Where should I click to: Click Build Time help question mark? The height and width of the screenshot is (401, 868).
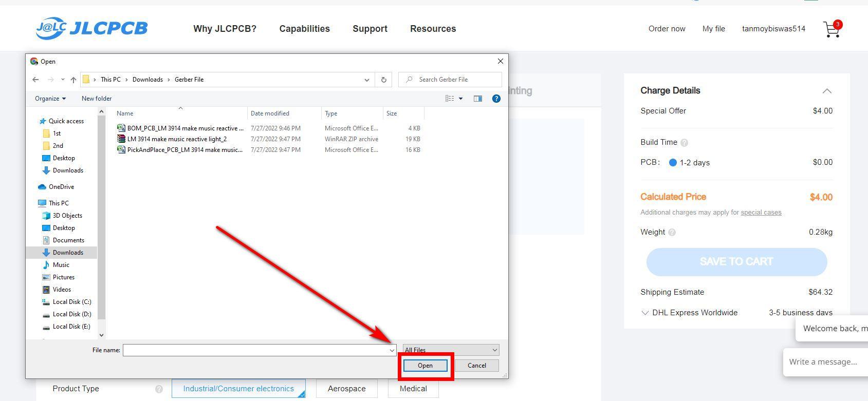pos(684,143)
